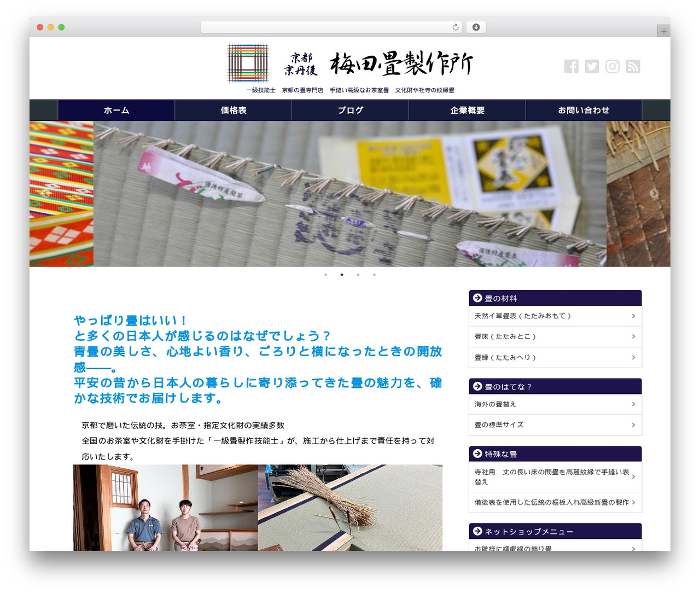The height and width of the screenshot is (593, 700).
Task: Expand chevron on 天然イ草畳表 row
Action: point(633,316)
